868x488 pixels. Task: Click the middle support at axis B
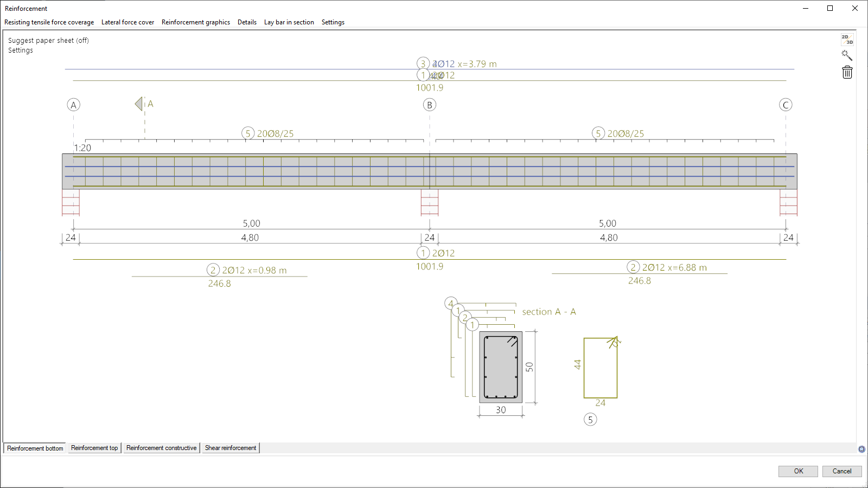tap(430, 203)
